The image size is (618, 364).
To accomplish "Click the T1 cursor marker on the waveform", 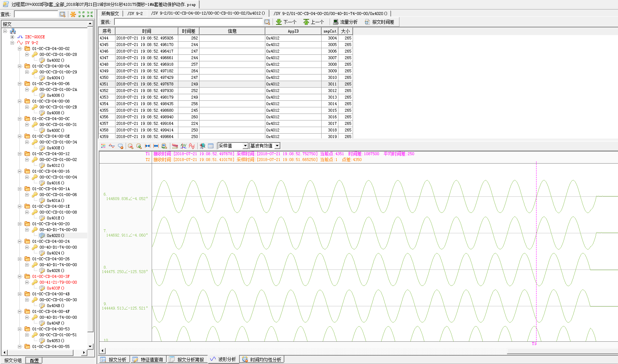I will [534, 344].
